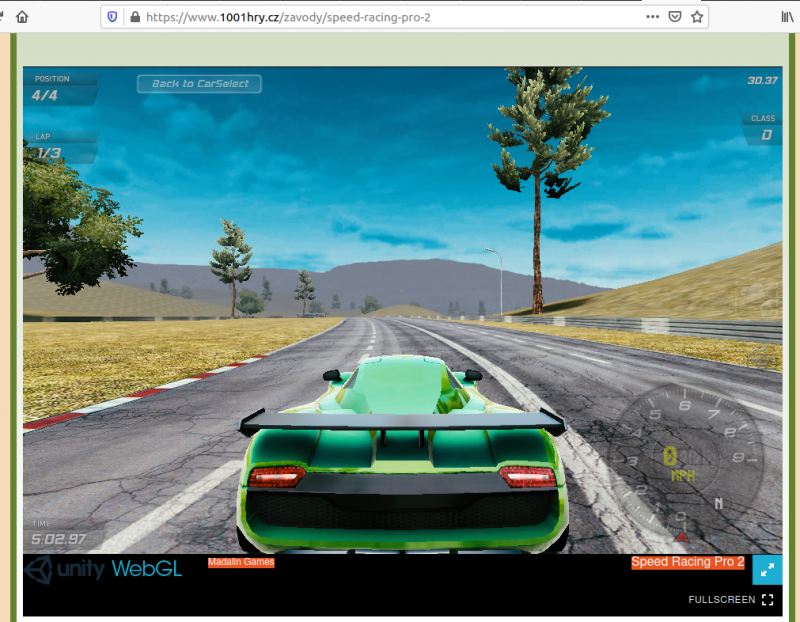Image resolution: width=800 pixels, height=622 pixels.
Task: Open the Madalin Games link
Action: [x=241, y=562]
